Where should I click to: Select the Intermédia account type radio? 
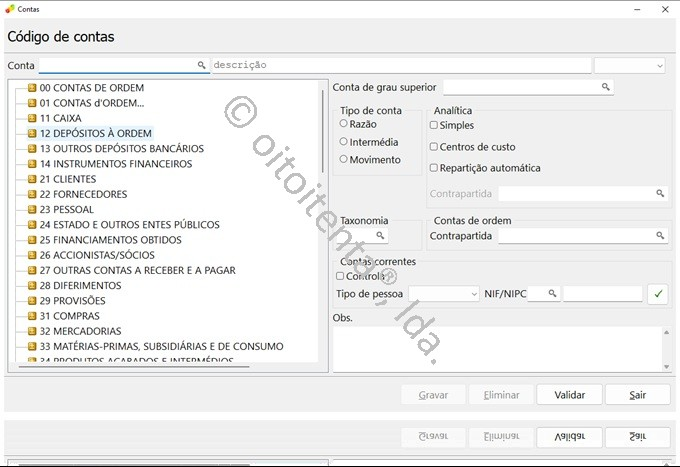tap(343, 141)
